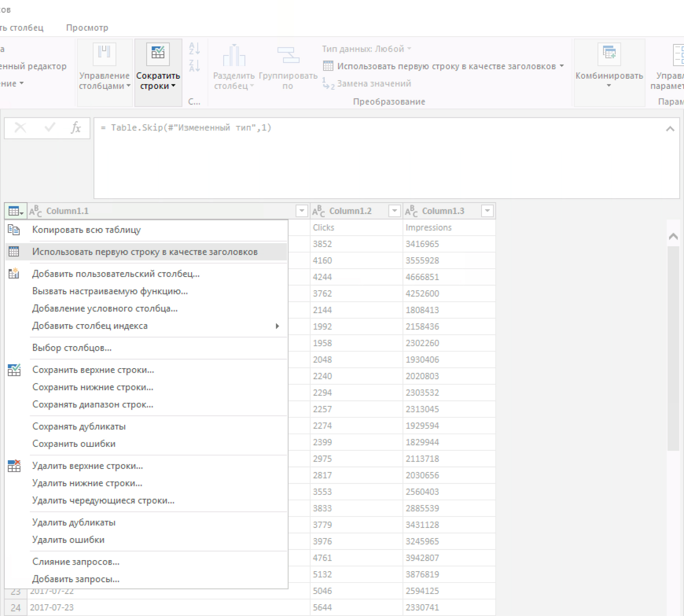The height and width of the screenshot is (616, 684).
Task: Choose 'Удалить ошибки' menu item
Action: pyautogui.click(x=146, y=540)
